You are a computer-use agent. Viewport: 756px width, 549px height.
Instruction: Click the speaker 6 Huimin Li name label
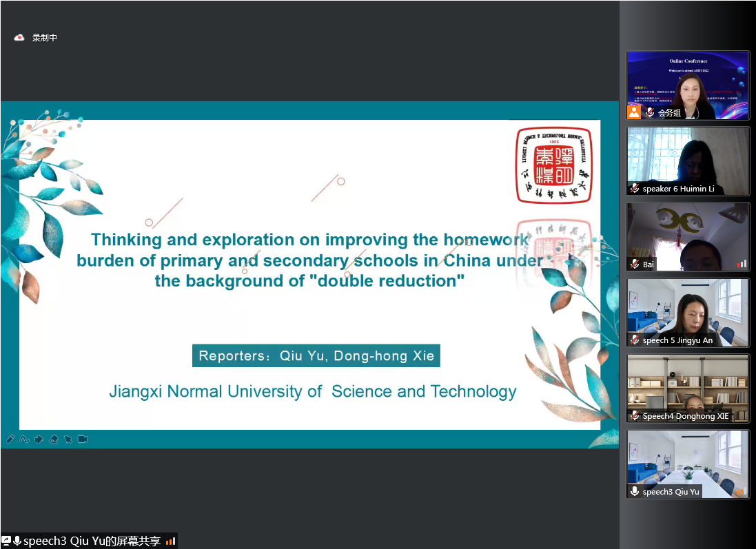pos(678,189)
